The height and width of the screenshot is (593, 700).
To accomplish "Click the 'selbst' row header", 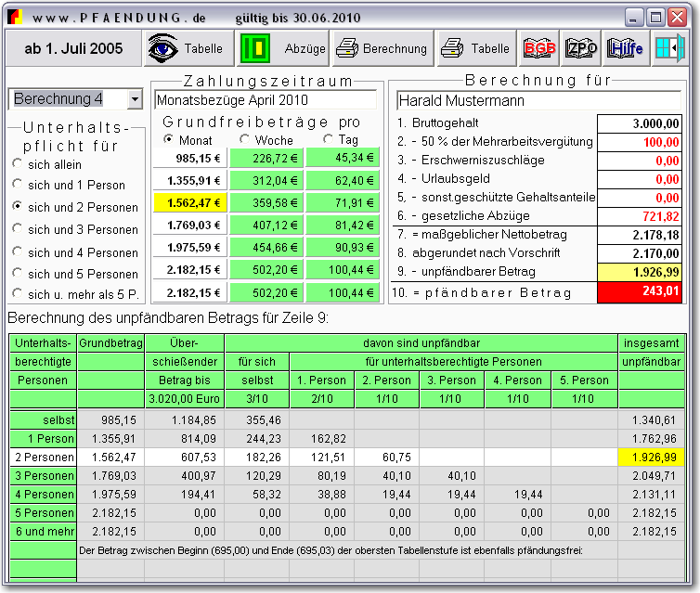I will coord(43,419).
